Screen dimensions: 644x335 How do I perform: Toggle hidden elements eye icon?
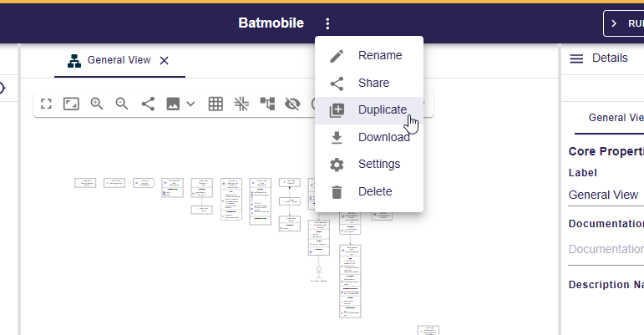coord(292,104)
